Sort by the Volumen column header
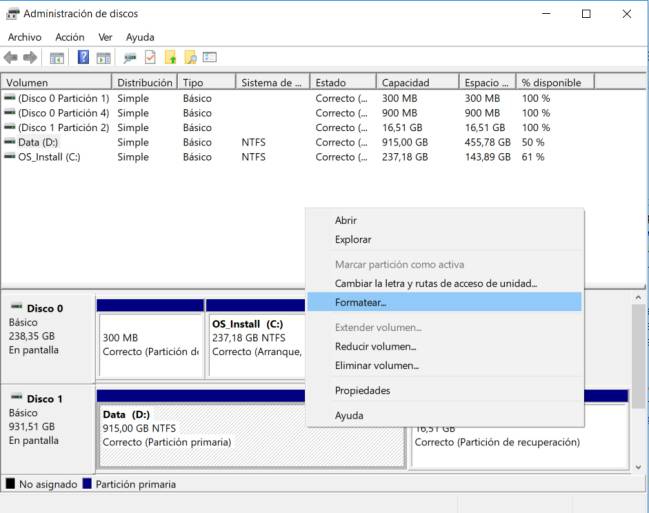Viewport: 649px width, 513px height. point(56,82)
